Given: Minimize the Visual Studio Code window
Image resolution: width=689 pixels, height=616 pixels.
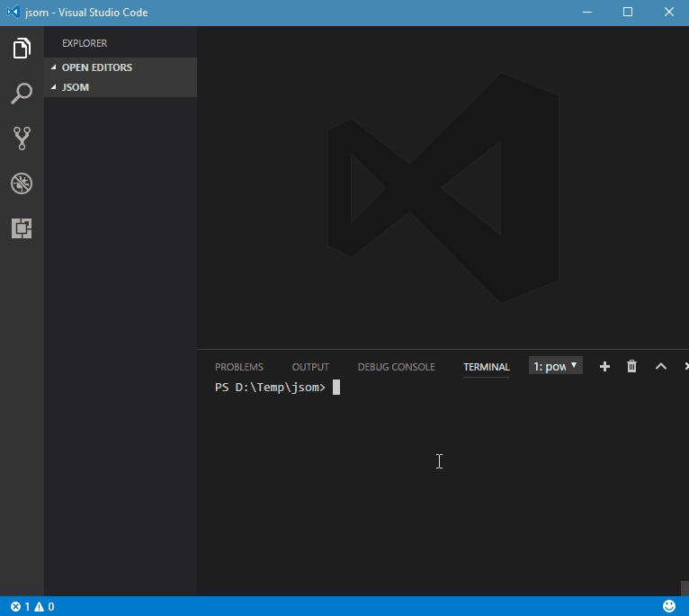Looking at the screenshot, I should pyautogui.click(x=587, y=13).
